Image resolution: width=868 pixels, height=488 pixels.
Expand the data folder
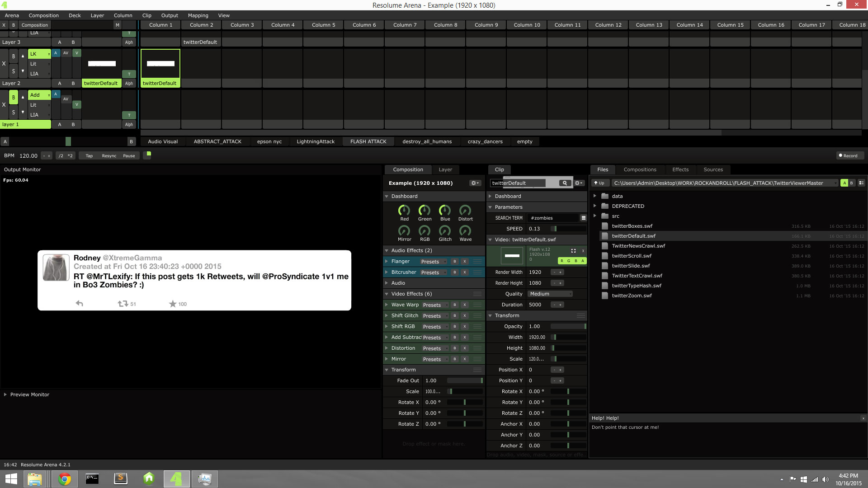tap(595, 196)
